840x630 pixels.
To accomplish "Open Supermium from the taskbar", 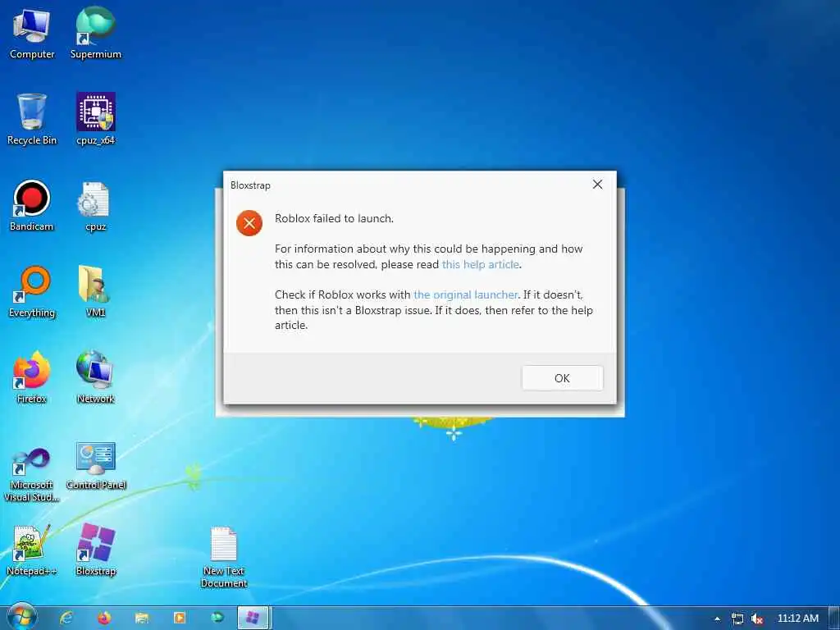I will tap(217, 619).
